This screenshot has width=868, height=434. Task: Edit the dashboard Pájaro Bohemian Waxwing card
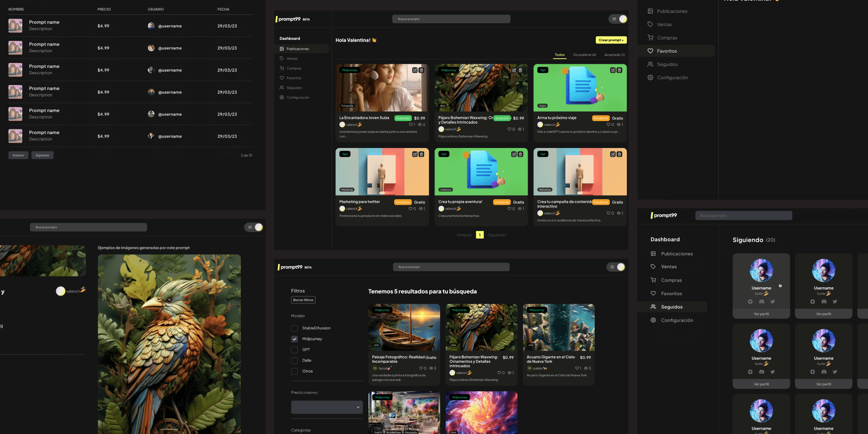point(514,70)
